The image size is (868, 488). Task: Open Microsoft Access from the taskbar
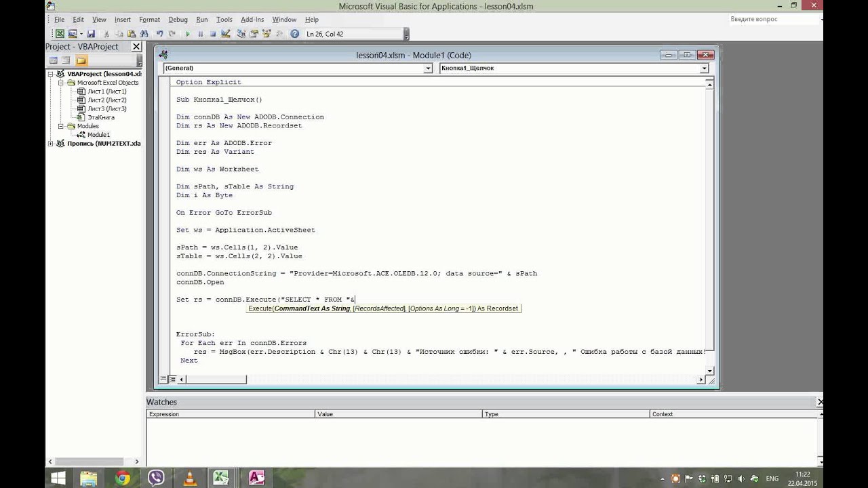pyautogui.click(x=256, y=477)
